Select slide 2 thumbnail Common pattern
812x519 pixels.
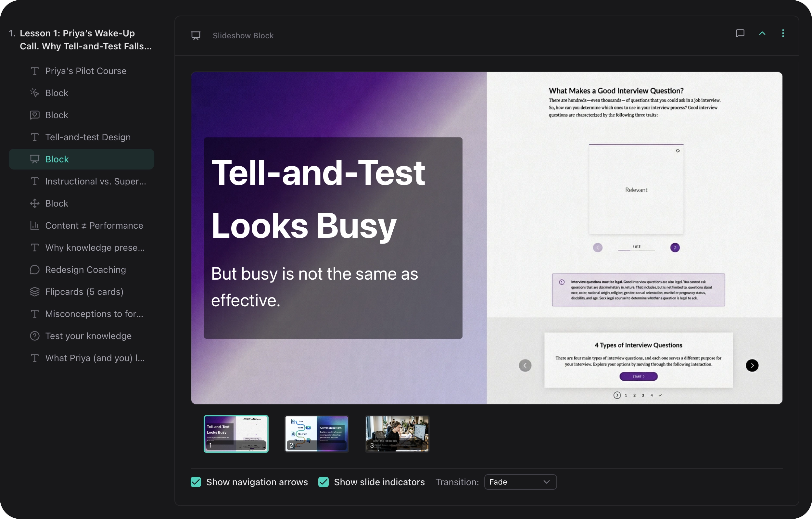click(317, 434)
